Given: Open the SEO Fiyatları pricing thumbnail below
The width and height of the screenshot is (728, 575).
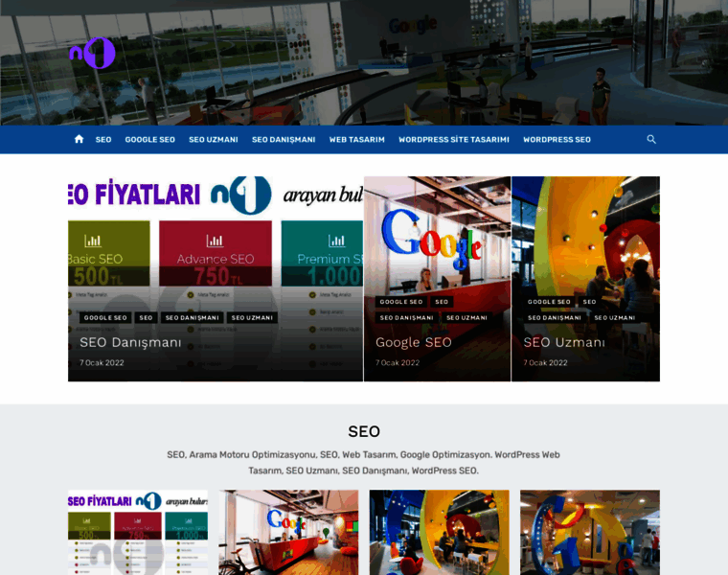Looking at the screenshot, I should 138,532.
